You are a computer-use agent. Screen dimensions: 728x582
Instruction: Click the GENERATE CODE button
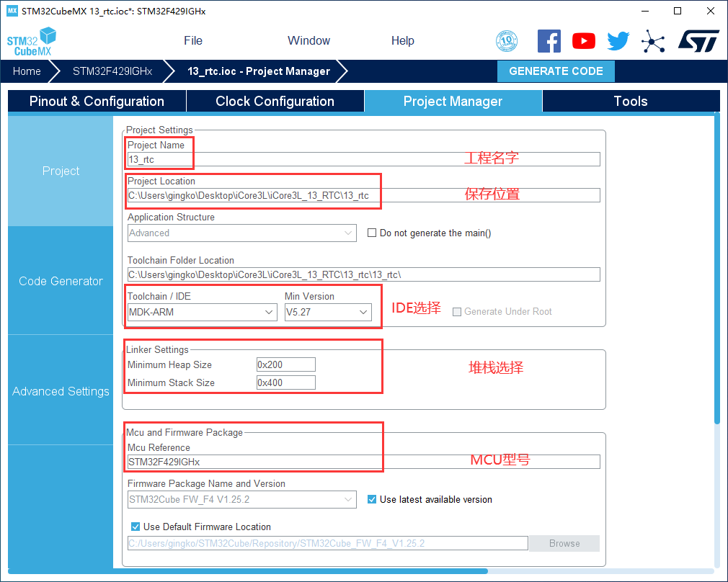(556, 71)
